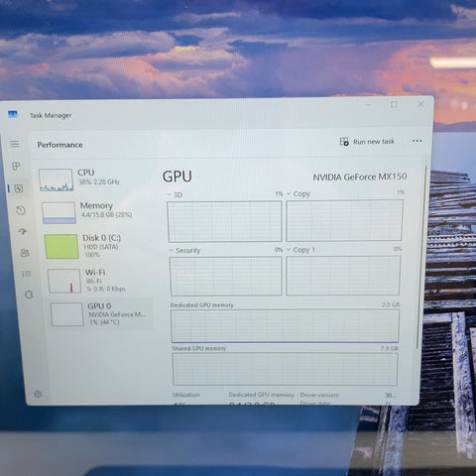Open the Startup apps icon
The width and height of the screenshot is (476, 476).
(23, 232)
